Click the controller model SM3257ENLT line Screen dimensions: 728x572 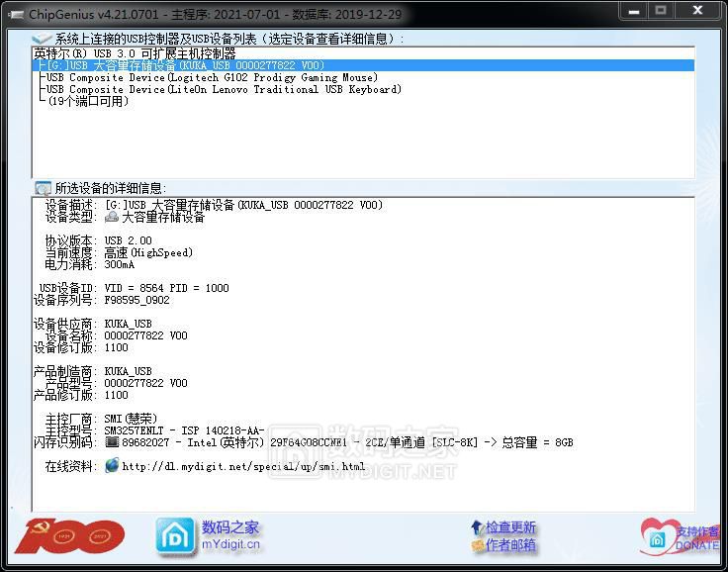(184, 430)
